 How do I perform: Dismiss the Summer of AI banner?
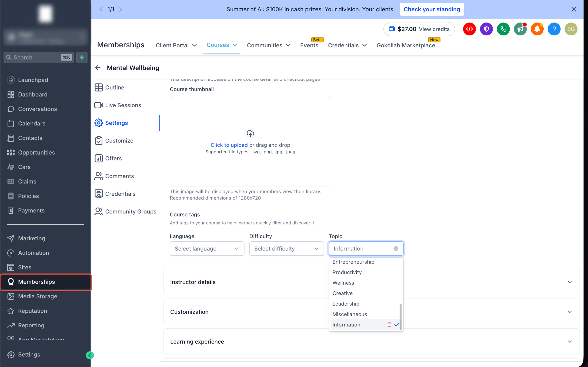574,9
